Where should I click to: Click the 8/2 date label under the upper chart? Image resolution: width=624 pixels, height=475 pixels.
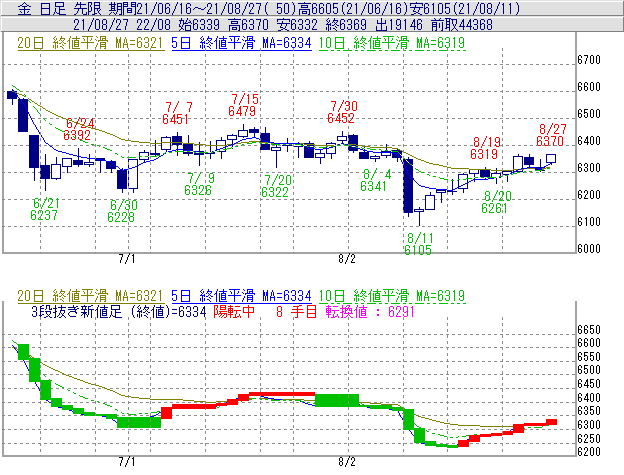(x=347, y=259)
